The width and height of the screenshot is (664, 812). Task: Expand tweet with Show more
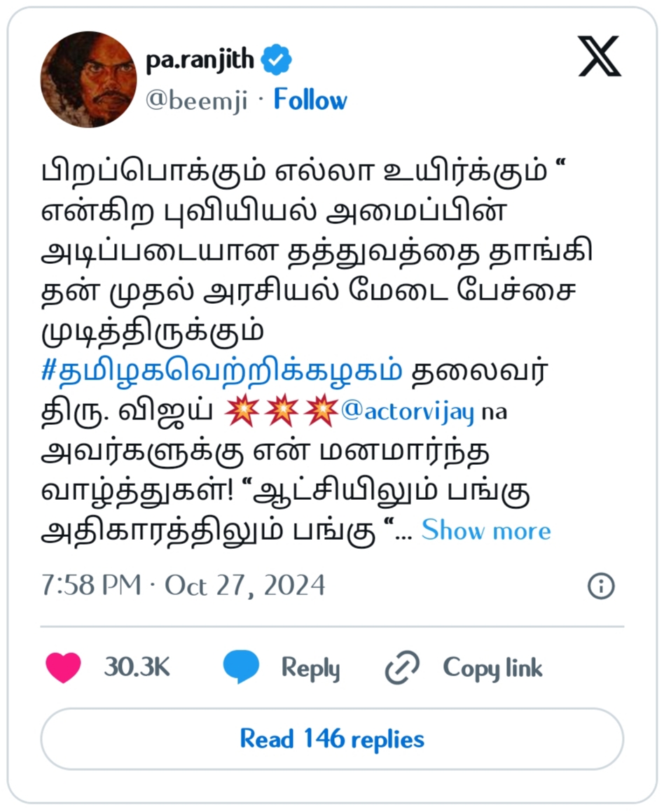point(485,531)
